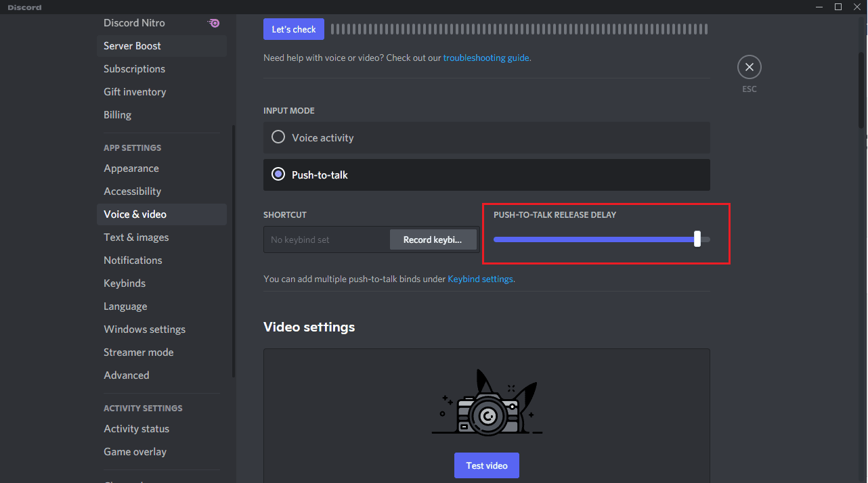The image size is (868, 483).
Task: Open Keybind settings via the link
Action: (x=480, y=278)
